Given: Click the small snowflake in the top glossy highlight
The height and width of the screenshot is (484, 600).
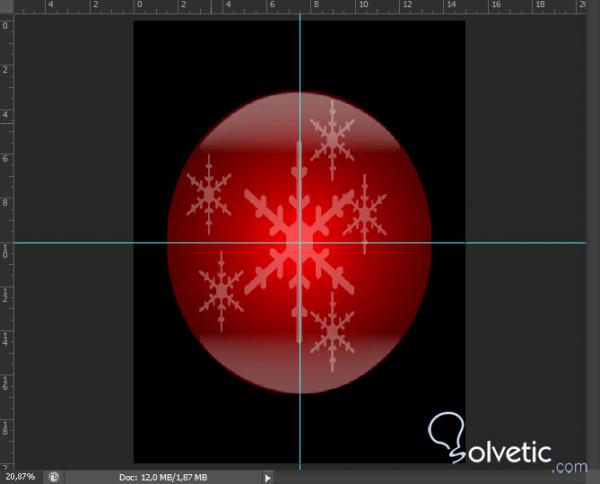Looking at the screenshot, I should (x=332, y=140).
